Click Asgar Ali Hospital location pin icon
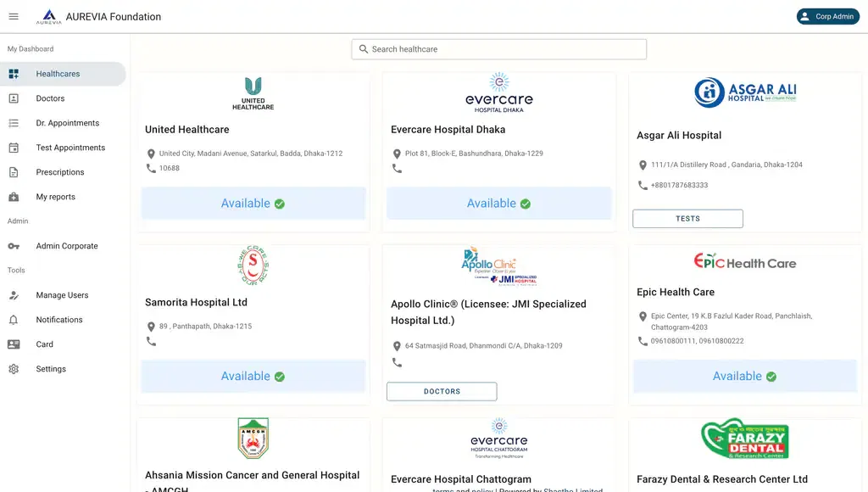Image resolution: width=868 pixels, height=492 pixels. (x=643, y=165)
